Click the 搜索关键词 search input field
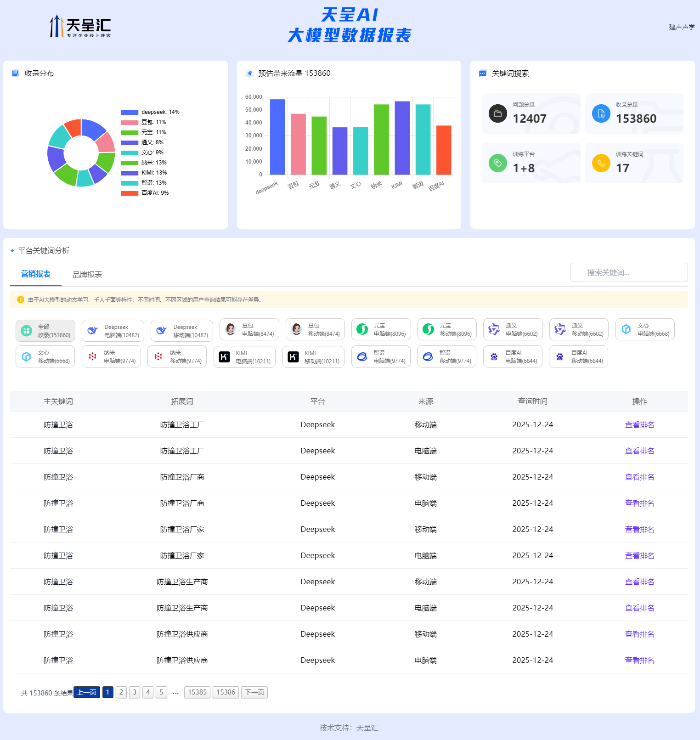This screenshot has width=700, height=740. coord(629,273)
